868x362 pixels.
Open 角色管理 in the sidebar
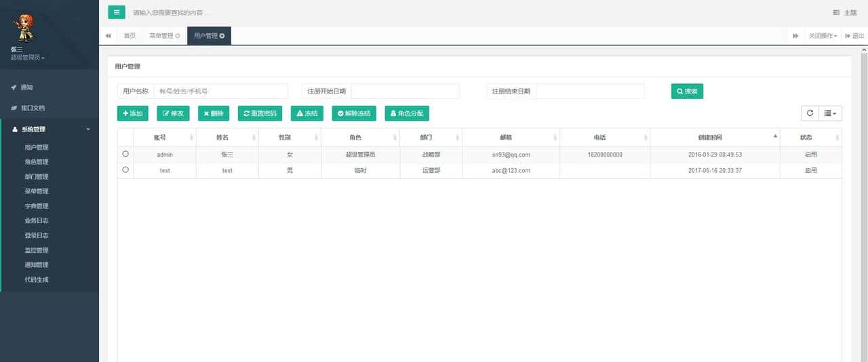[x=37, y=162]
